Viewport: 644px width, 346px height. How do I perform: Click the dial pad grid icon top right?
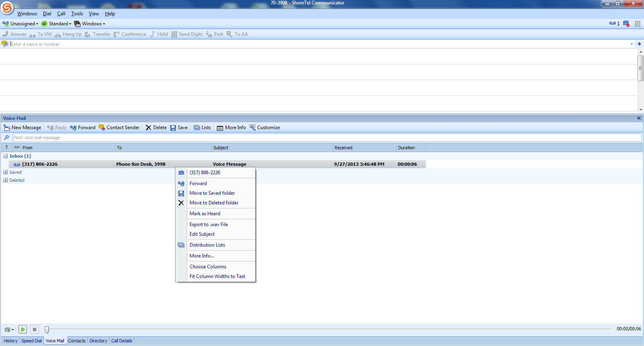point(638,24)
